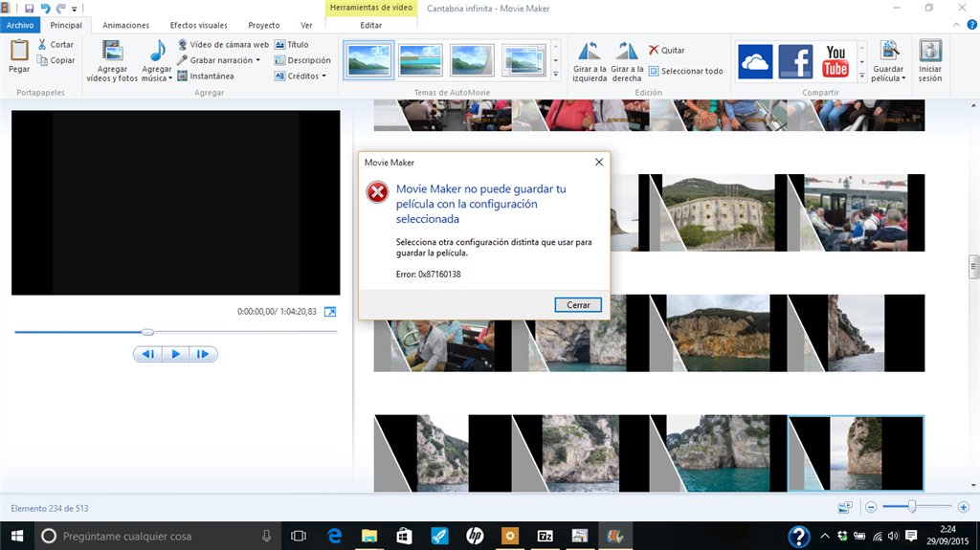Click the Cortar scissors icon

tap(42, 44)
